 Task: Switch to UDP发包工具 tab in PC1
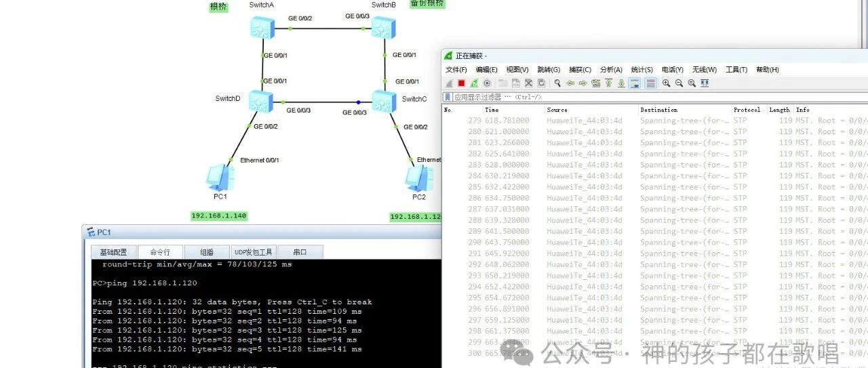pos(253,252)
